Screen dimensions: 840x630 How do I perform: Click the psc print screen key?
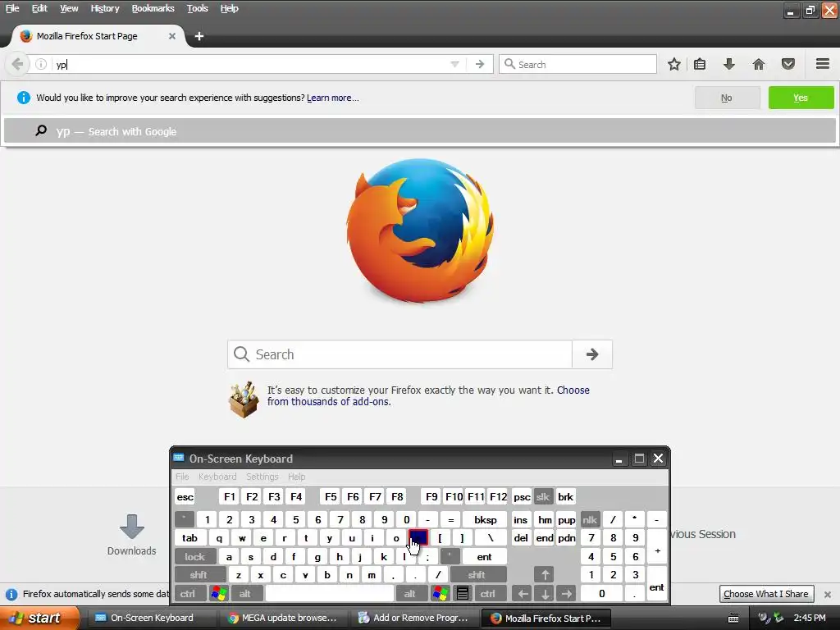tap(522, 496)
